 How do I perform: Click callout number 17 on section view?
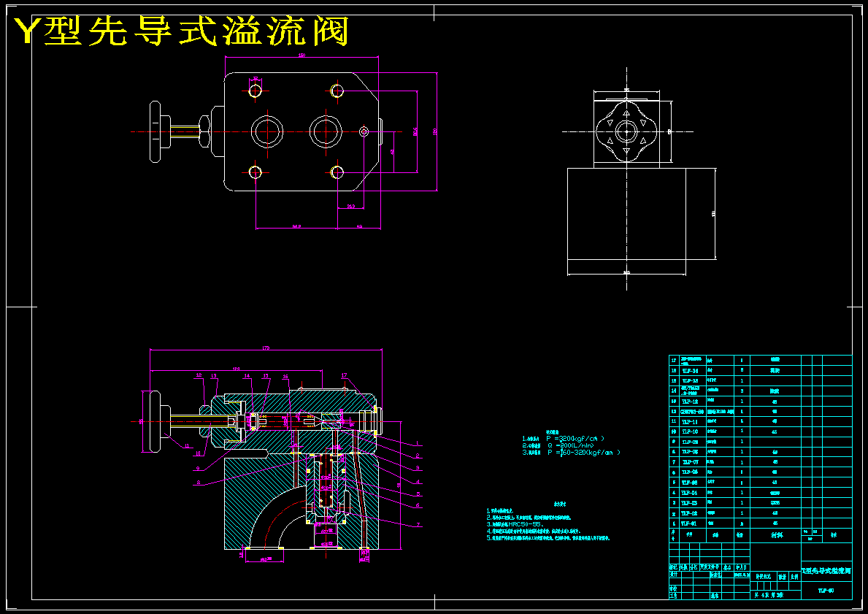(x=345, y=375)
